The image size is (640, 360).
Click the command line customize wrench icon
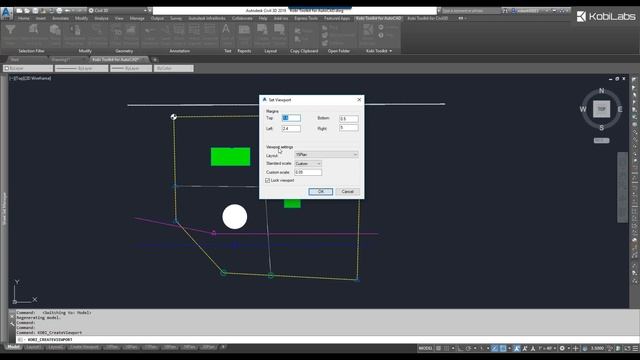tap(12, 324)
